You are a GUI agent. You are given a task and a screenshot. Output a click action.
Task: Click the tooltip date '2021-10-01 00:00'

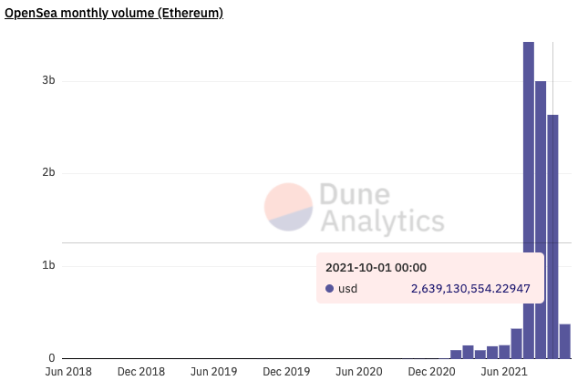[376, 268]
